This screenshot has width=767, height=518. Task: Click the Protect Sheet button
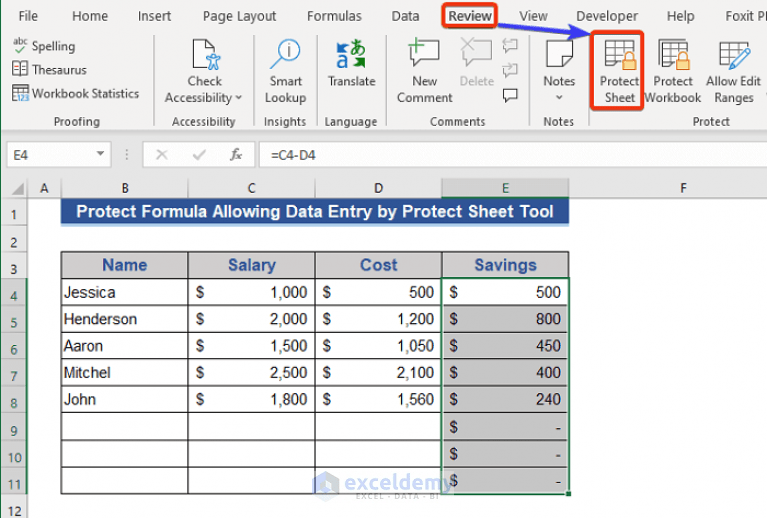coord(617,71)
